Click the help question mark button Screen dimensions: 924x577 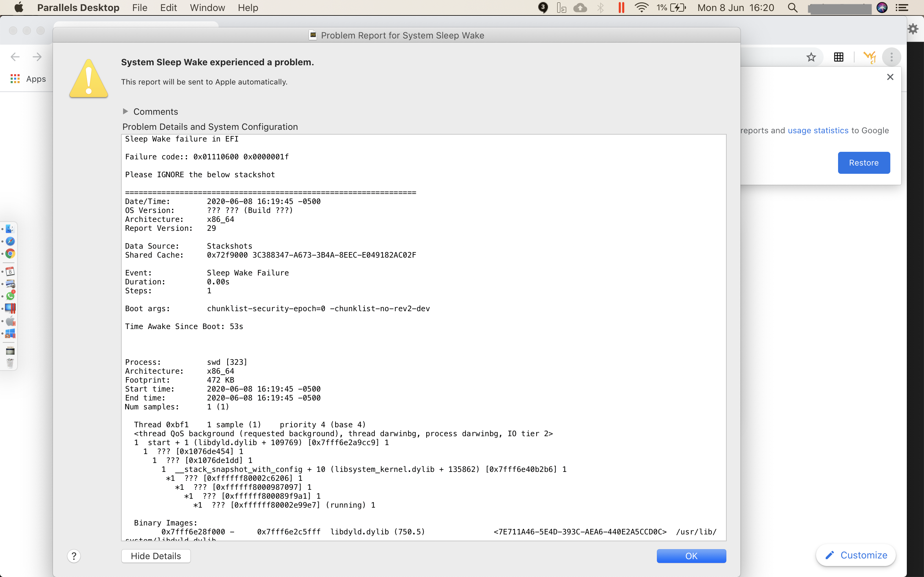point(74,556)
